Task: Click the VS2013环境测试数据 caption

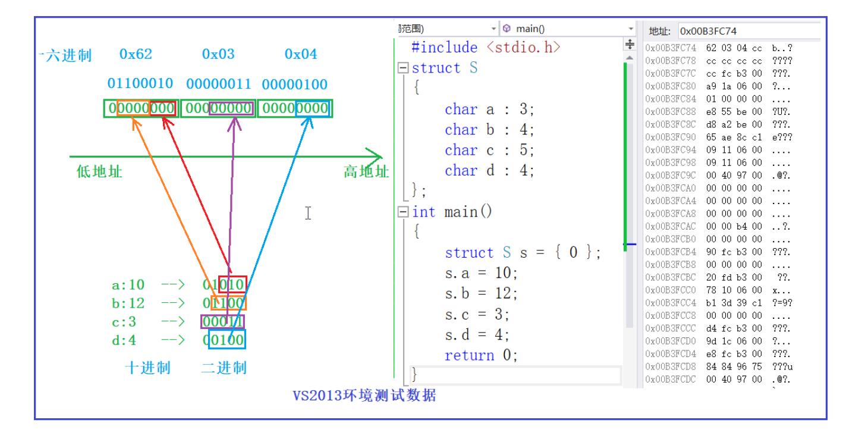Action: tap(364, 395)
